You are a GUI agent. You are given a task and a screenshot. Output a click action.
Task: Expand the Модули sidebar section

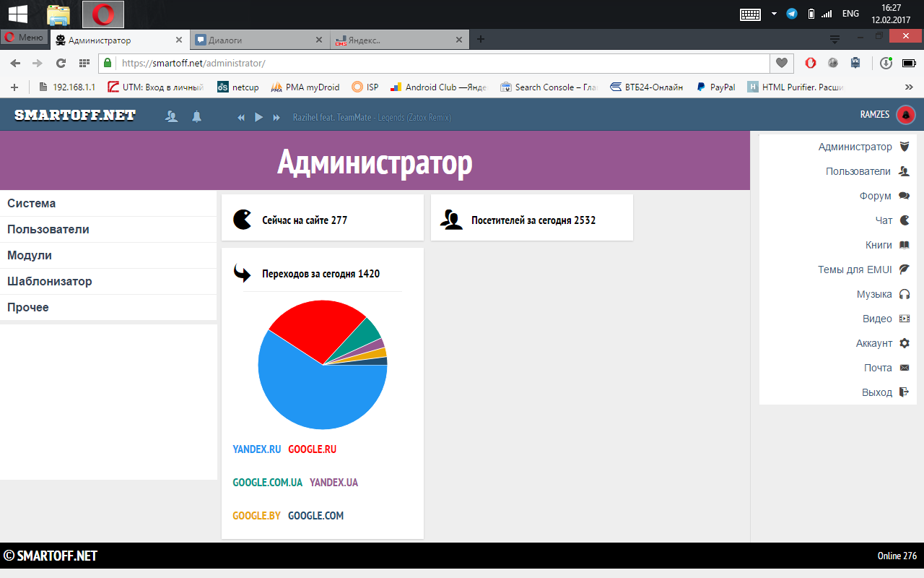tap(30, 256)
